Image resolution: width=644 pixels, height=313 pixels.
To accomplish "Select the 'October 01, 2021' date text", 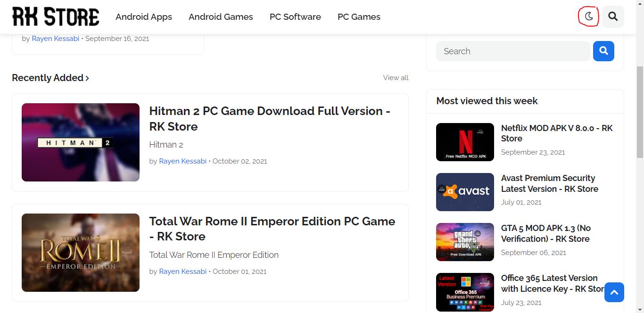I will (239, 272).
